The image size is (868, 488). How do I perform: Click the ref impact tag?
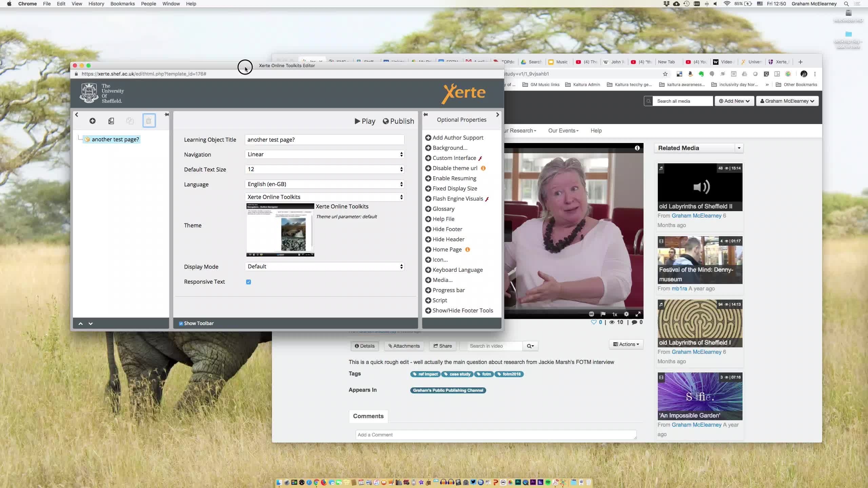[425, 374]
